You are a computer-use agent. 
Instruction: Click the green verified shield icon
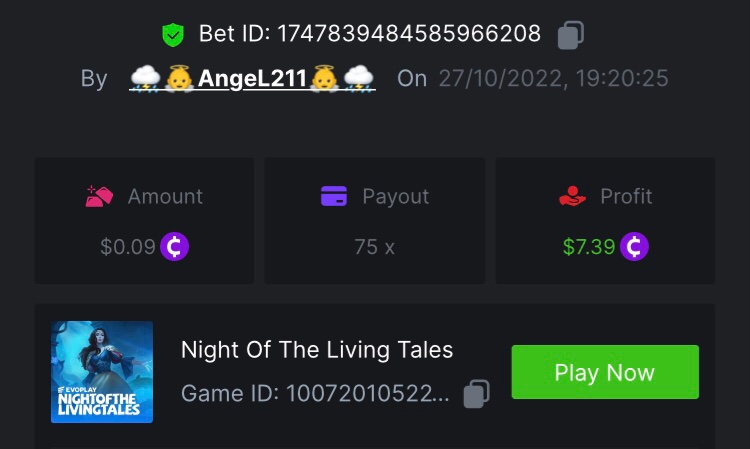[173, 35]
